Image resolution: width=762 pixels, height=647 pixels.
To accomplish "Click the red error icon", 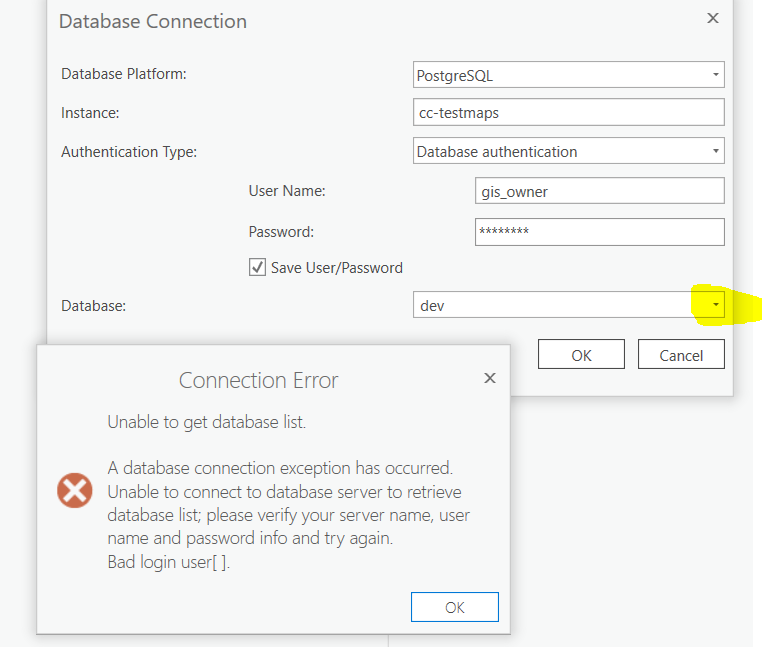I will point(75,491).
